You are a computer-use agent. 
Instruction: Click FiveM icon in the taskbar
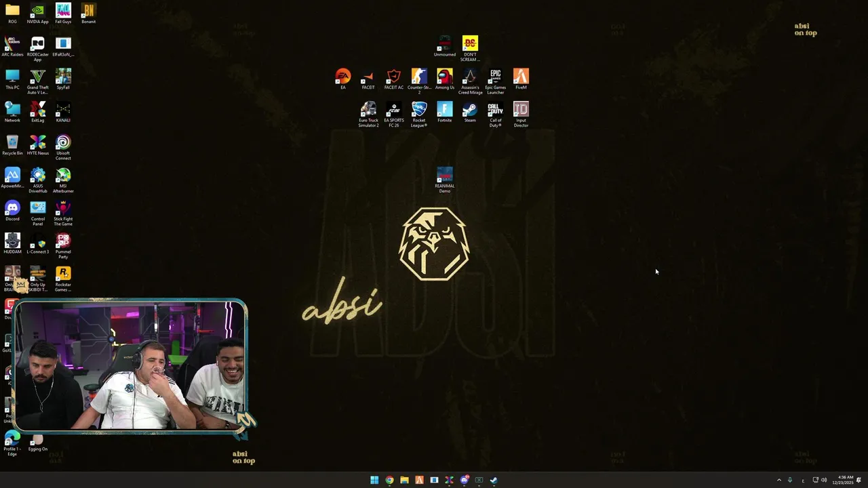point(419,480)
